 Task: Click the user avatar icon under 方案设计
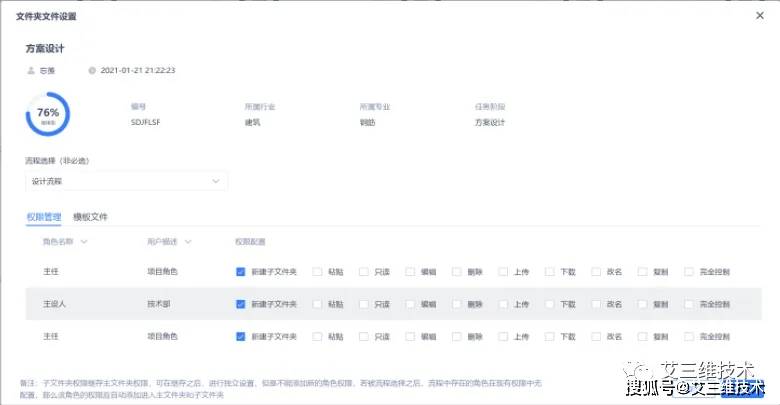[31, 71]
